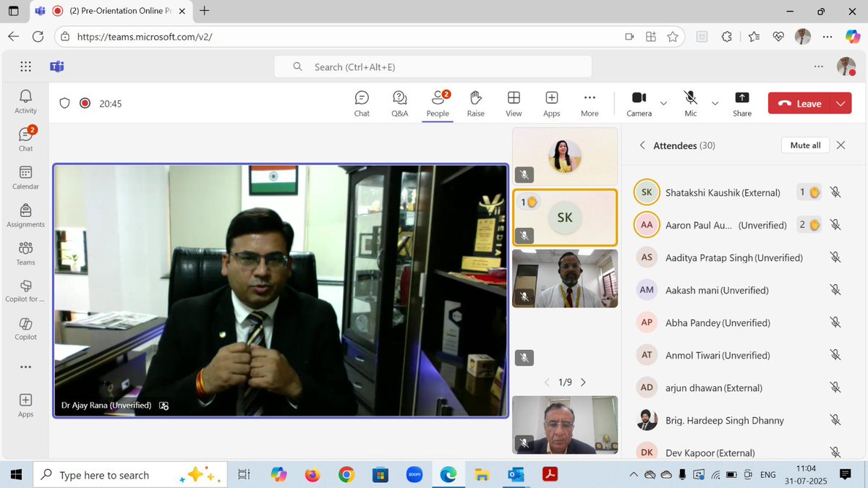
Task: Refresh the browser page
Action: (38, 36)
